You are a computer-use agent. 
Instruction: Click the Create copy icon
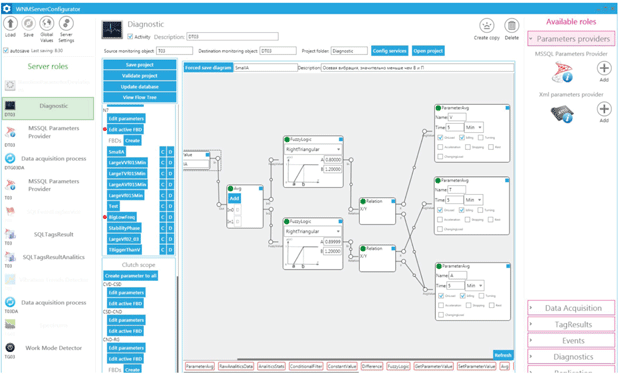point(487,26)
